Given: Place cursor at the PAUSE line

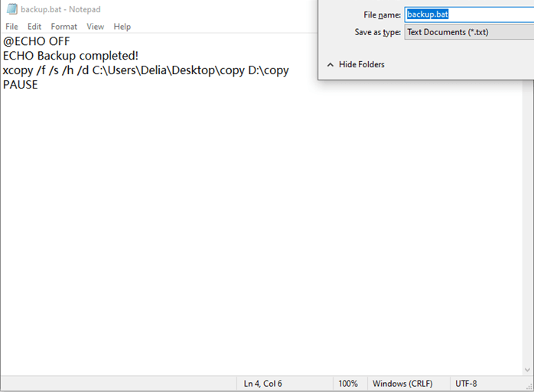Looking at the screenshot, I should (x=21, y=85).
